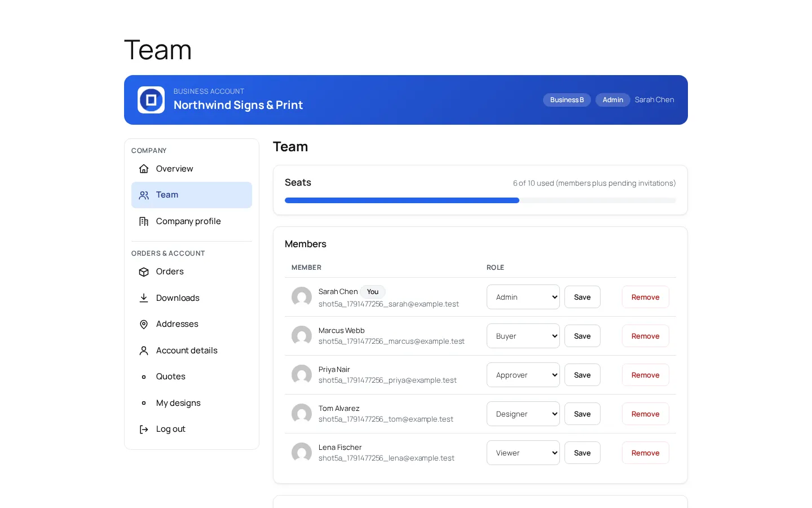Click Tom Alvarez's email address

386,419
